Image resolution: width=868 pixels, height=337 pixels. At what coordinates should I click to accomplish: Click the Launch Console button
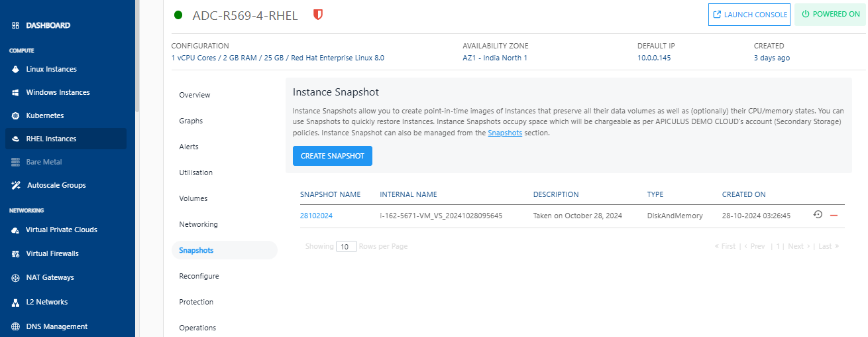(749, 14)
